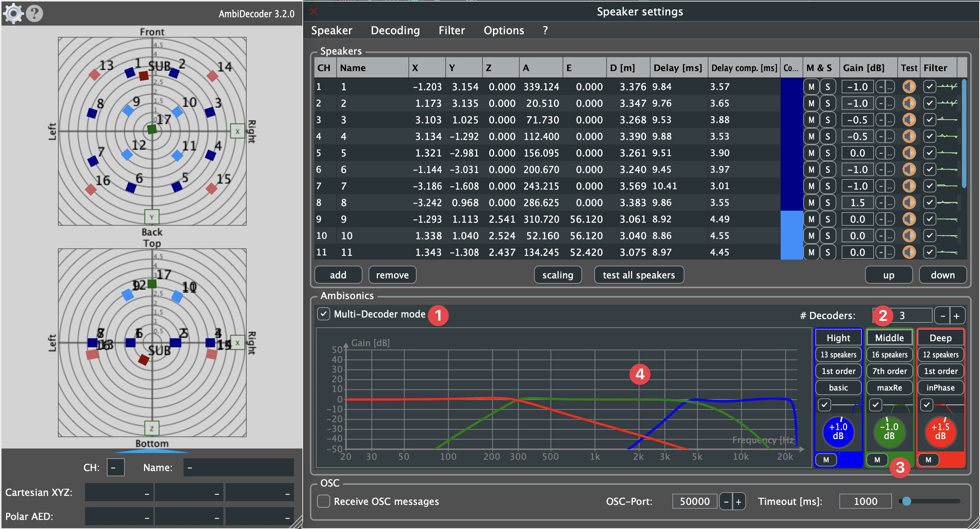Solo speaker channel 7

(x=827, y=186)
